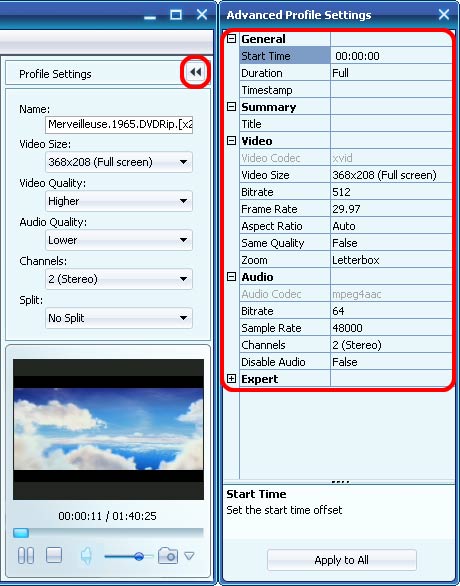460x586 pixels.
Task: Select the Audio Codec row
Action: coord(346,294)
